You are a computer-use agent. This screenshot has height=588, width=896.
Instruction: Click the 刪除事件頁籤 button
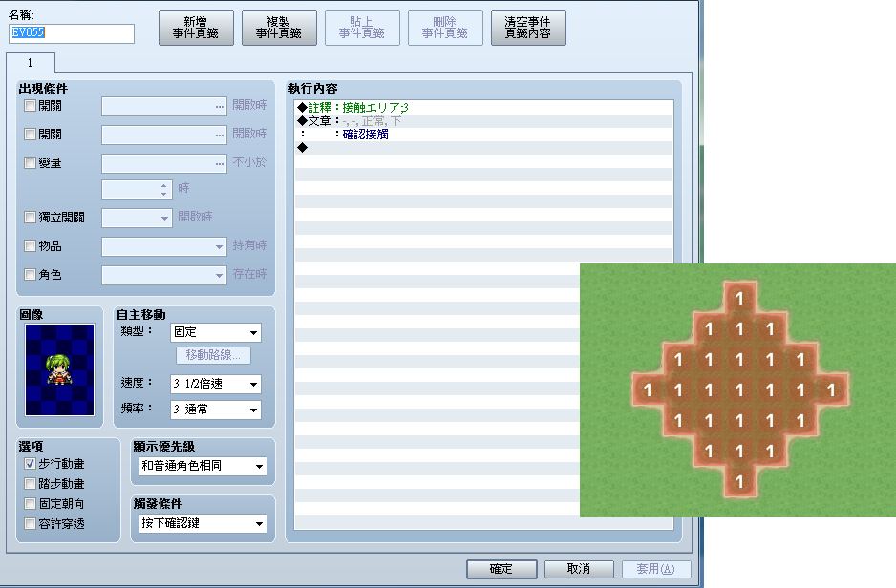pos(445,28)
